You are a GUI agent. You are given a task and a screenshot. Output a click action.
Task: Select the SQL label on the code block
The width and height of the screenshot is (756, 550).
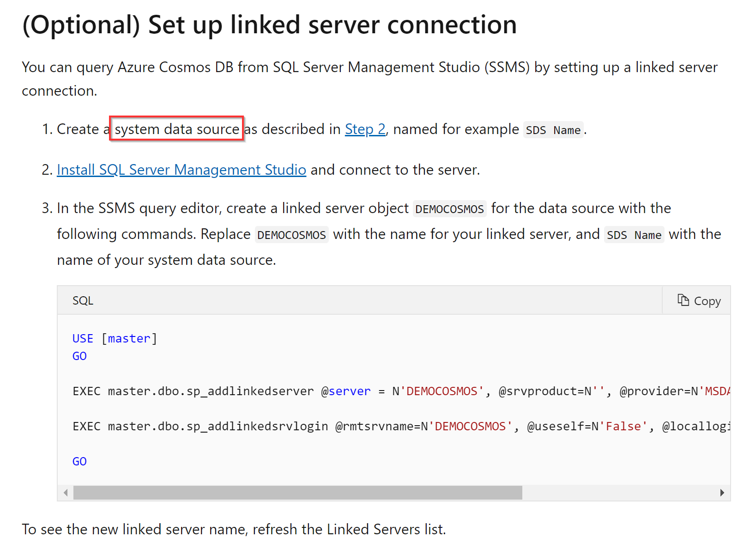(x=82, y=300)
